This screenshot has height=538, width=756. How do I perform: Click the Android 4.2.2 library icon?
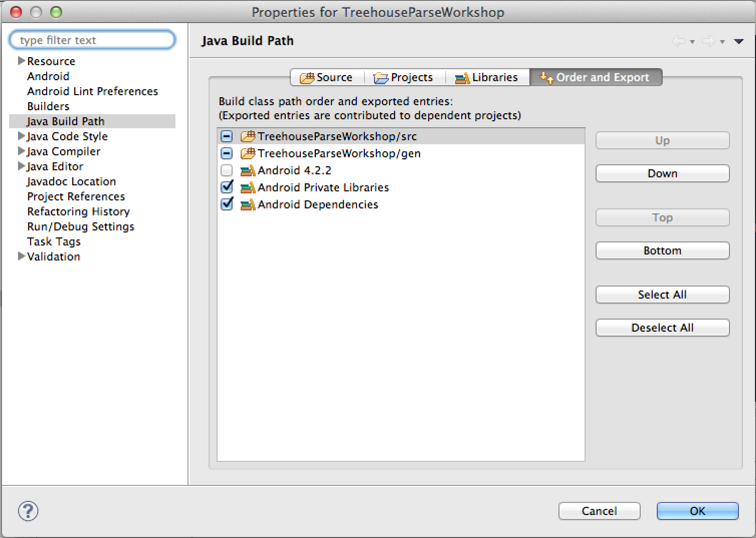coord(248,171)
